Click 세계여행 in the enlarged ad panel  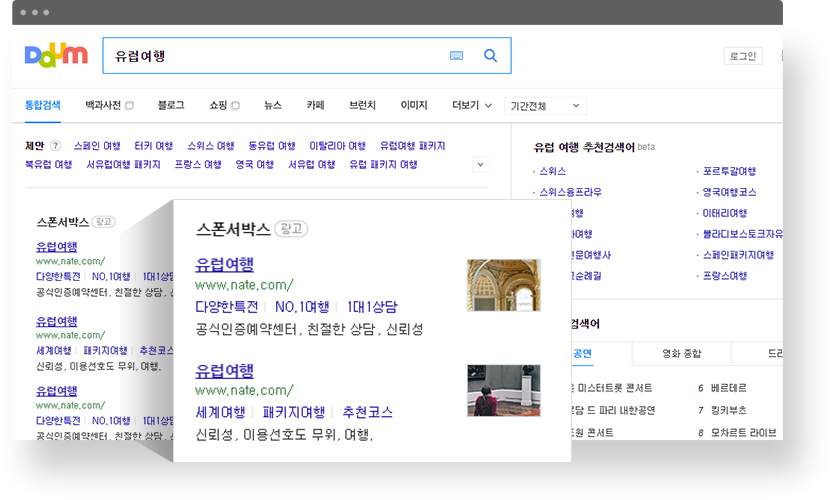[x=220, y=413]
